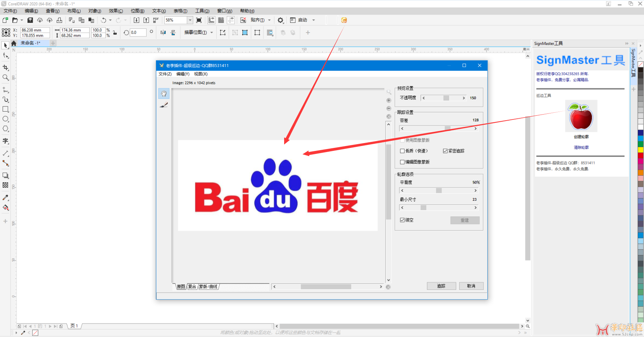Open the Options gear icon
644x337 pixels.
pos(280,20)
